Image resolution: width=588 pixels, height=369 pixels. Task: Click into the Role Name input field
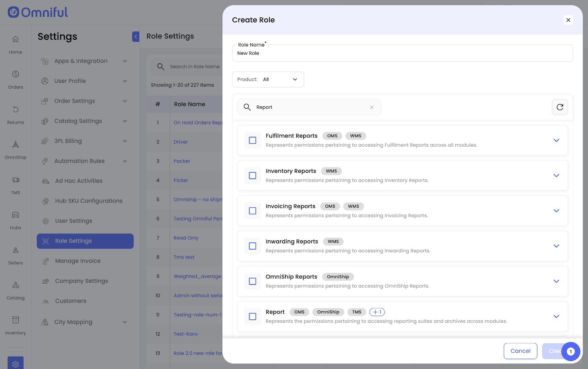[402, 53]
